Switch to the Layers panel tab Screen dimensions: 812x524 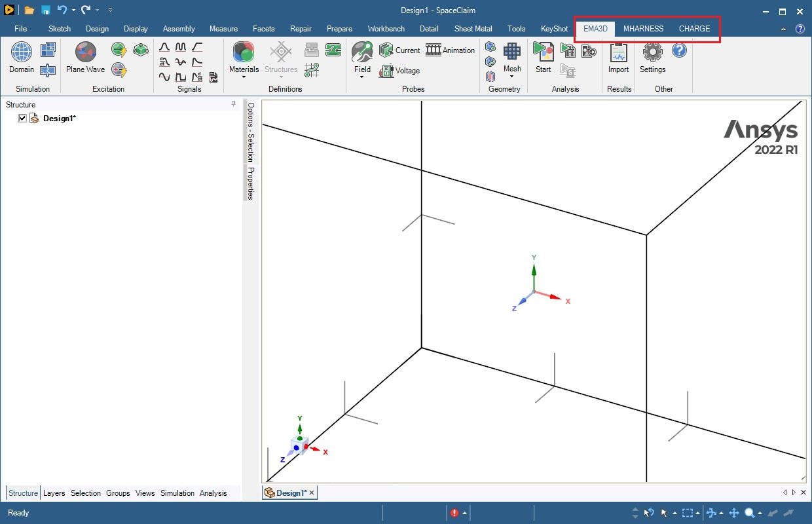[54, 493]
